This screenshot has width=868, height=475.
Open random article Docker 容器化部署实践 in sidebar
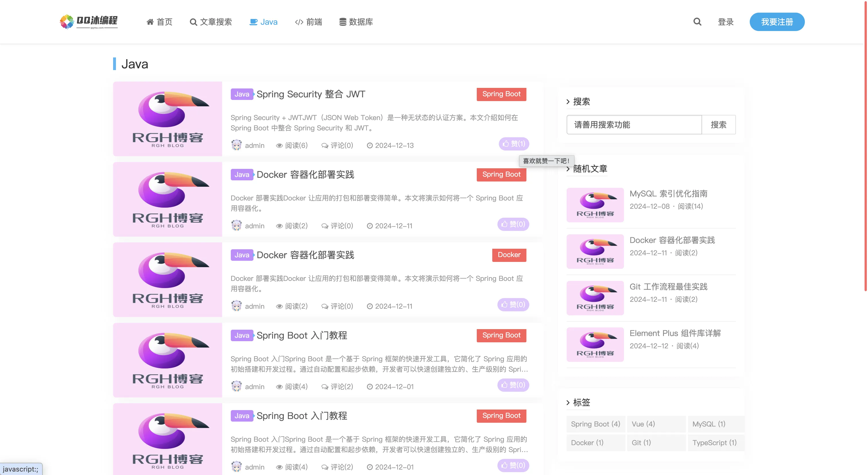[672, 240]
